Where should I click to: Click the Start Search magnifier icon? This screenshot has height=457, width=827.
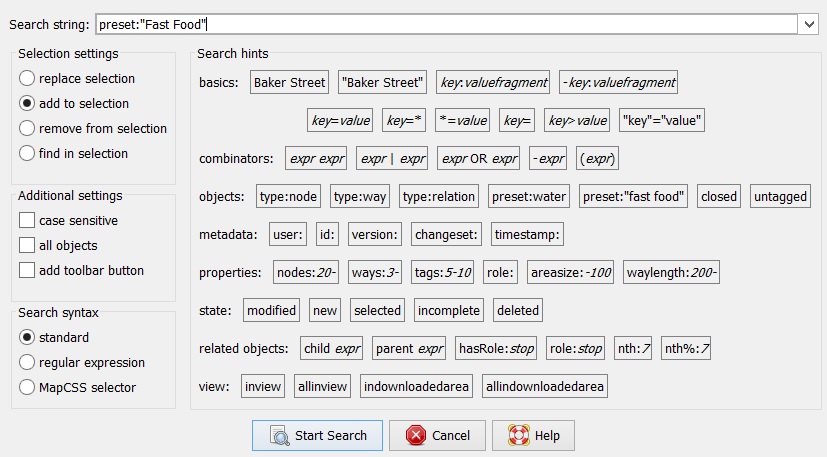pos(280,436)
